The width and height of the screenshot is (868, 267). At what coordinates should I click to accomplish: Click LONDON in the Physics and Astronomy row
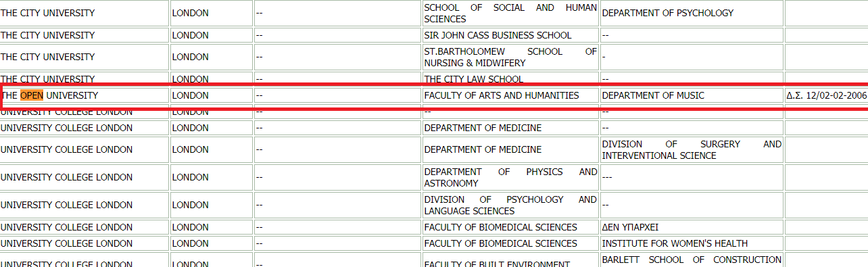click(212, 177)
